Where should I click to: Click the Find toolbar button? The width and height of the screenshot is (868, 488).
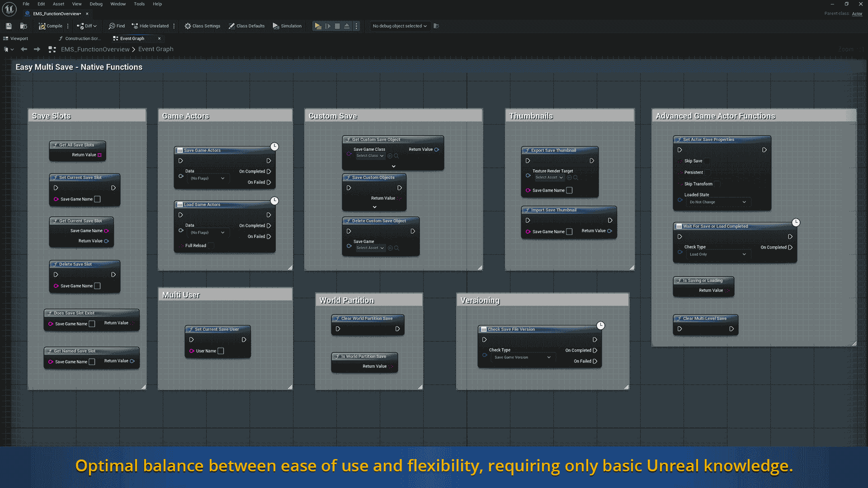click(117, 26)
